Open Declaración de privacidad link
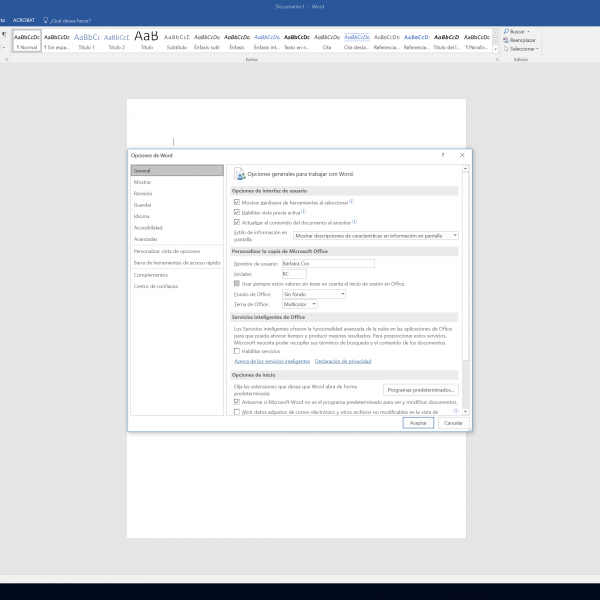 pos(343,361)
